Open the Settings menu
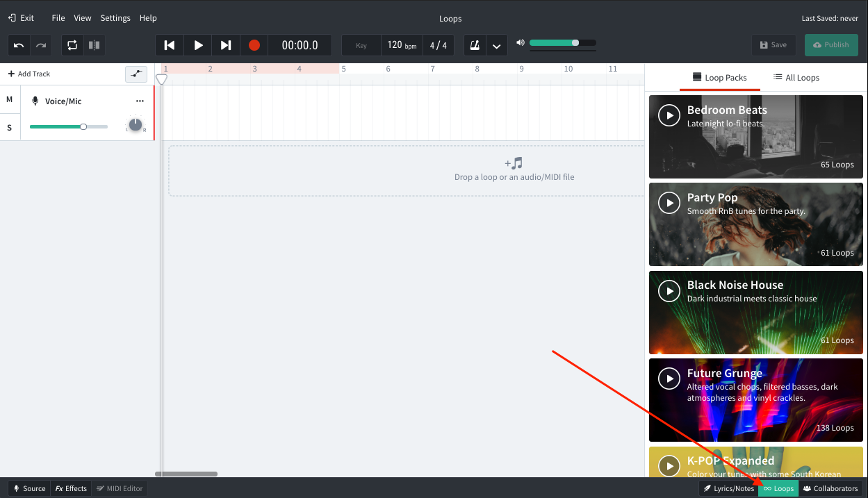This screenshot has height=498, width=868. coord(115,17)
